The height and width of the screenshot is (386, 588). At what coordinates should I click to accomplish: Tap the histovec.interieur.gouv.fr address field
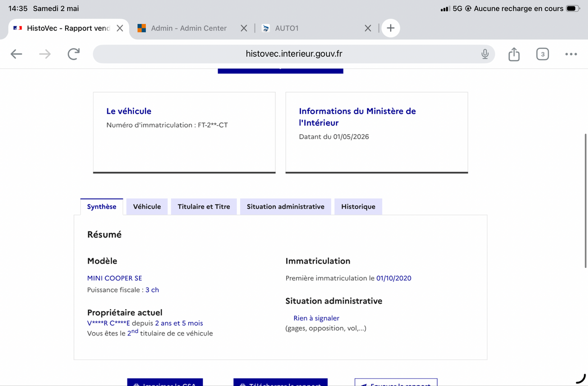[x=294, y=54]
